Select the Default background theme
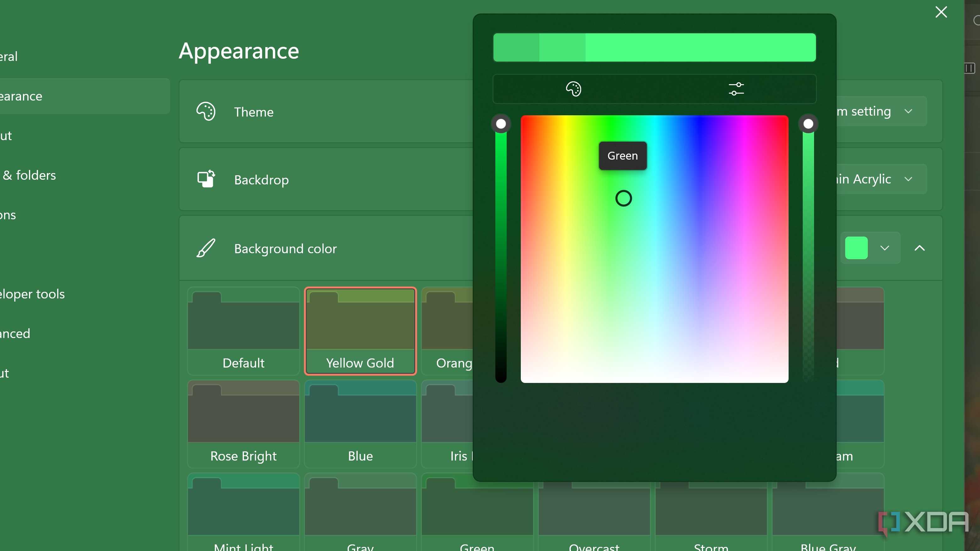980x551 pixels. click(244, 331)
